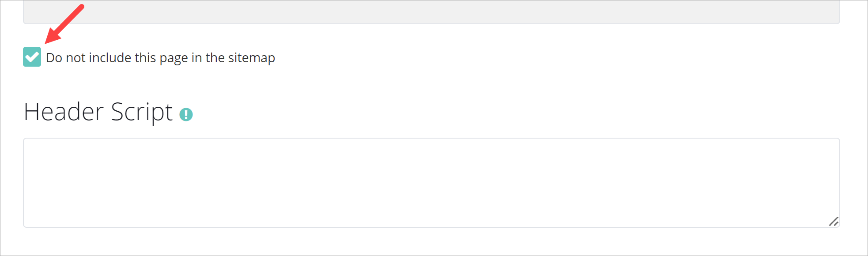Click the gray box above the checkbox
This screenshot has height=256, width=868.
(x=431, y=12)
